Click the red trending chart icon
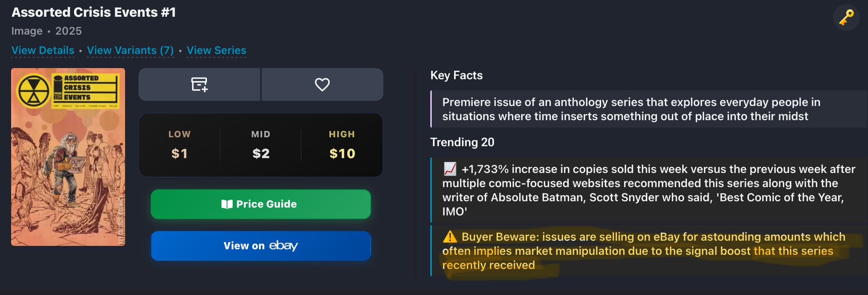 click(450, 169)
